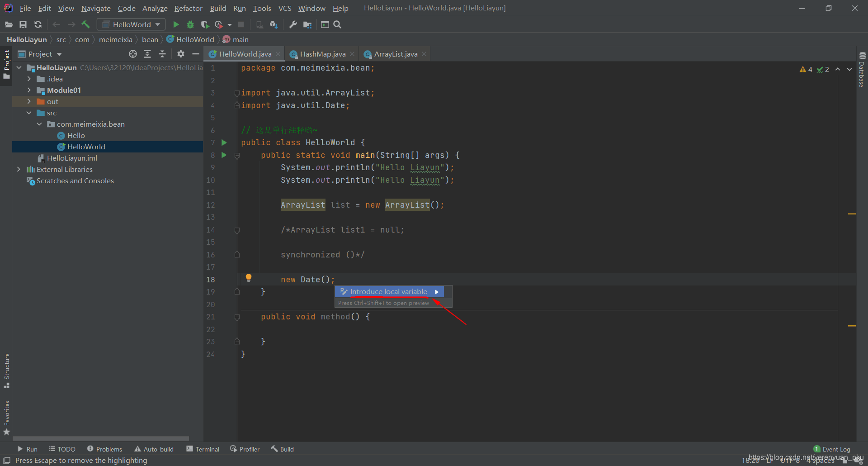Click the Reload from Disk sync icon
Image resolution: width=868 pixels, height=466 pixels.
pyautogui.click(x=38, y=24)
